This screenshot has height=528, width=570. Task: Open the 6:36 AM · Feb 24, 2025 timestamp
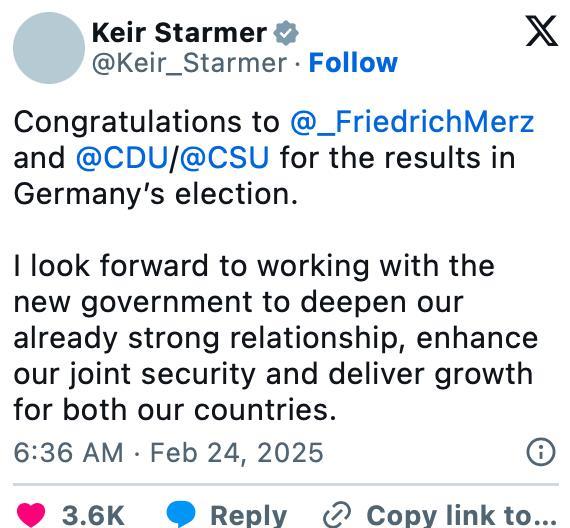coord(169,453)
